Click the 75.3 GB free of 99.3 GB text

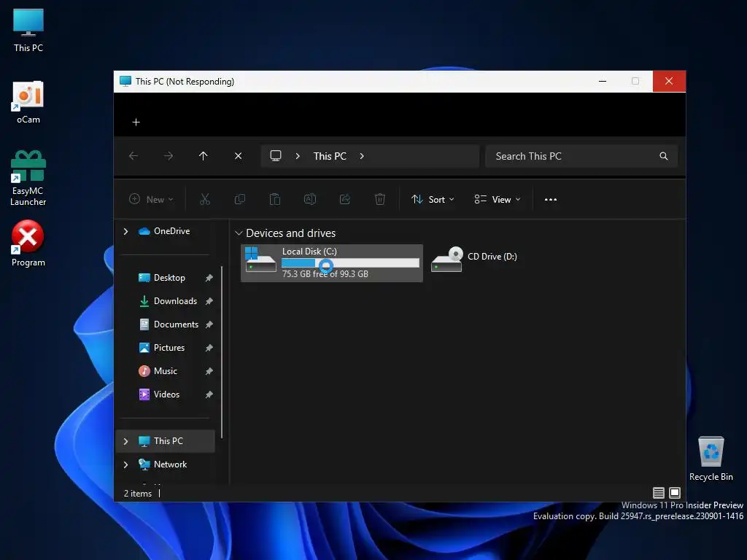tap(325, 274)
